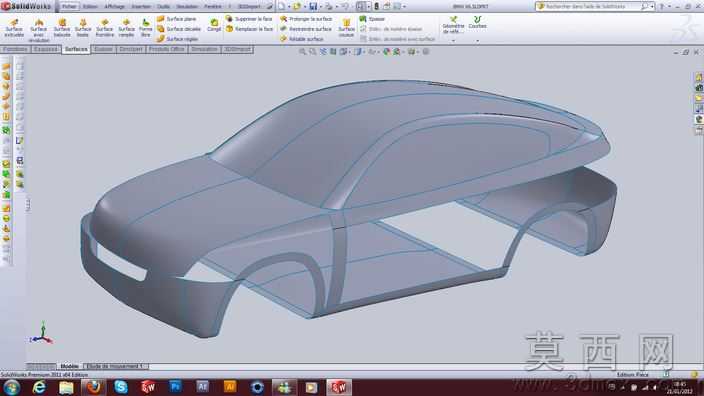Click the Zoom to area icon
The image size is (704, 396).
(312, 52)
